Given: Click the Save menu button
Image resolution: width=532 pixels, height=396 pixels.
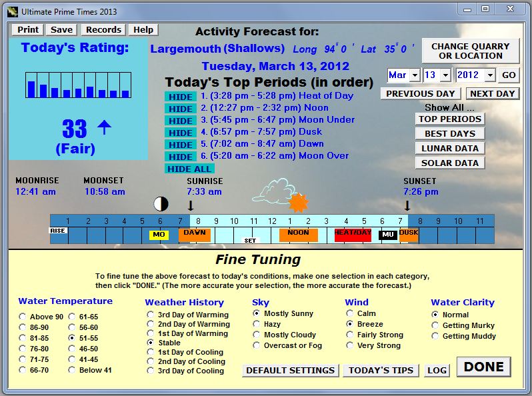Looking at the screenshot, I should click(x=61, y=30).
